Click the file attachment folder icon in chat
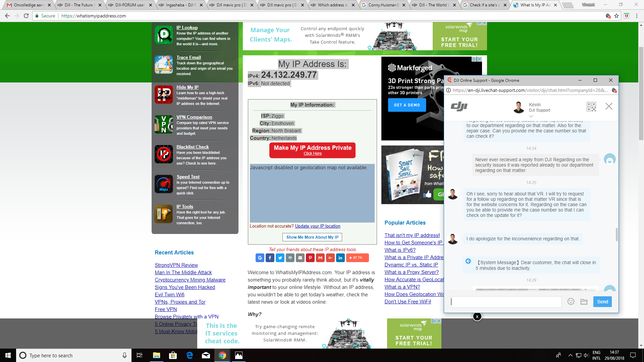The width and height of the screenshot is (644, 362). pos(584,302)
